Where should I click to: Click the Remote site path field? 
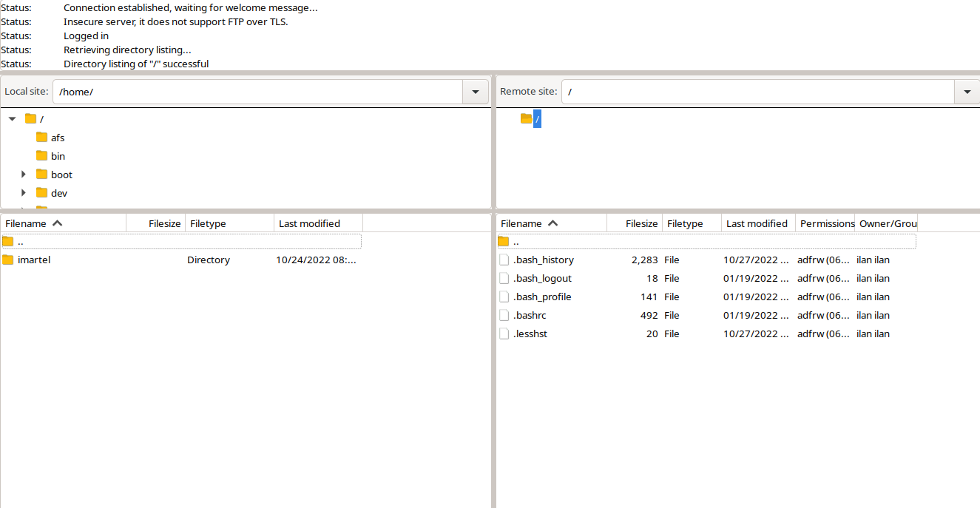757,92
